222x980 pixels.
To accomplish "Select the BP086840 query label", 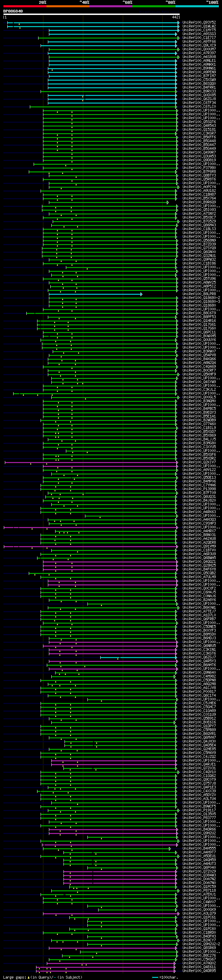I will coord(13,11).
